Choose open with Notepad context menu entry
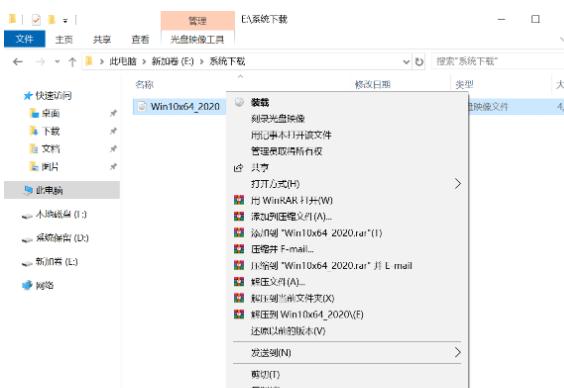 (x=291, y=135)
